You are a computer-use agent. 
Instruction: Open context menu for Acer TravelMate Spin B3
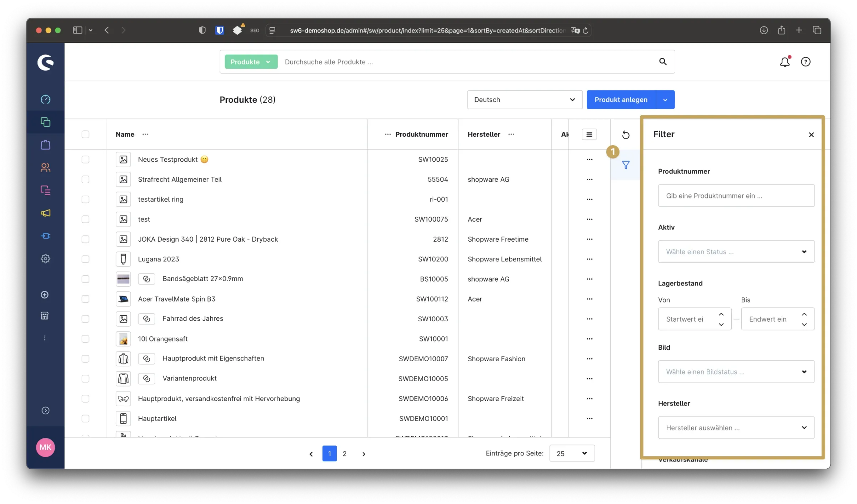pyautogui.click(x=589, y=299)
